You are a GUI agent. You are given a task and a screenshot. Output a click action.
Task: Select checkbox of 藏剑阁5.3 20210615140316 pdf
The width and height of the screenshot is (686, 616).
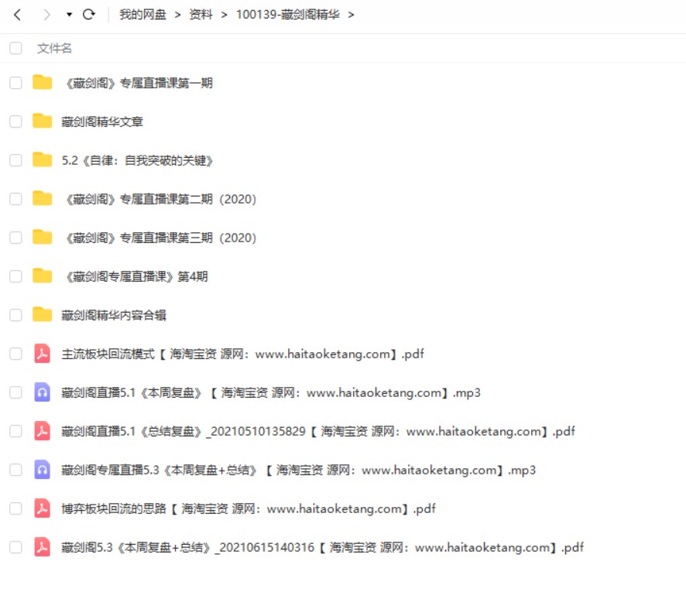click(x=15, y=547)
